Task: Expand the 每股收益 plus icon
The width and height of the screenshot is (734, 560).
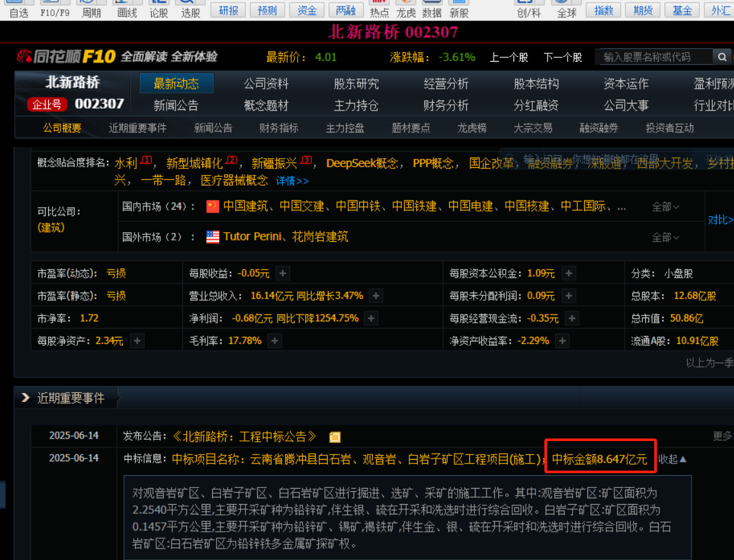Action: coord(283,273)
